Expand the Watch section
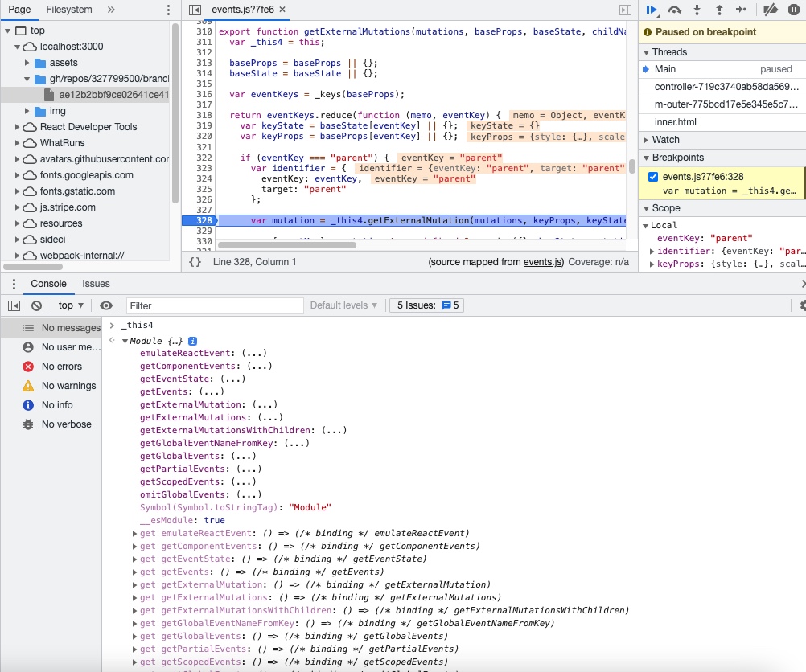The width and height of the screenshot is (806, 672). coord(646,140)
